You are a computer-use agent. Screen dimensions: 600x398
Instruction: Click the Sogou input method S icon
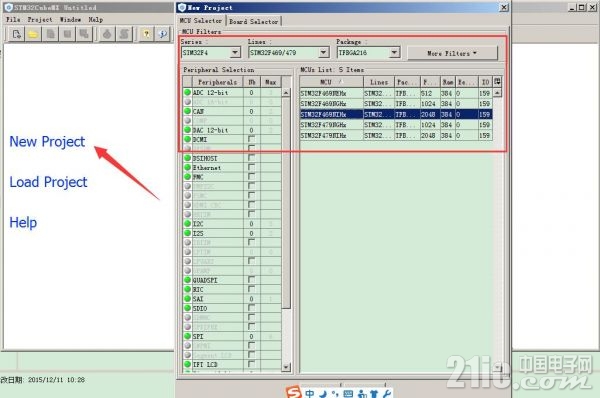click(x=293, y=393)
